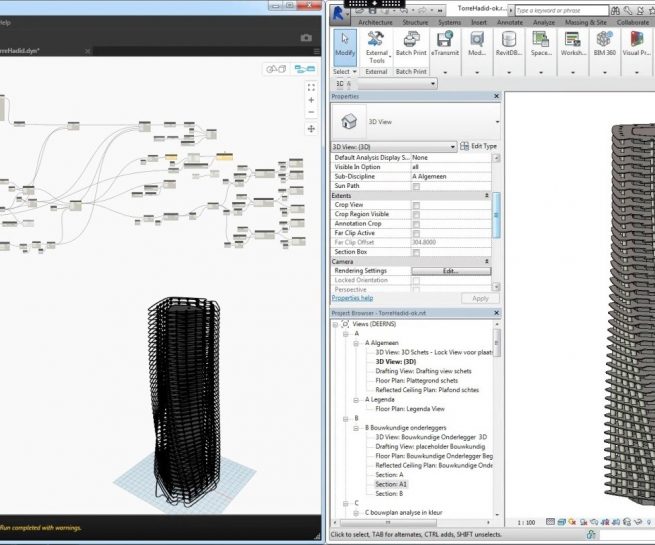Screen dimensions: 655x545
Task: Select Section: A1 in Project Browser
Action: (391, 484)
